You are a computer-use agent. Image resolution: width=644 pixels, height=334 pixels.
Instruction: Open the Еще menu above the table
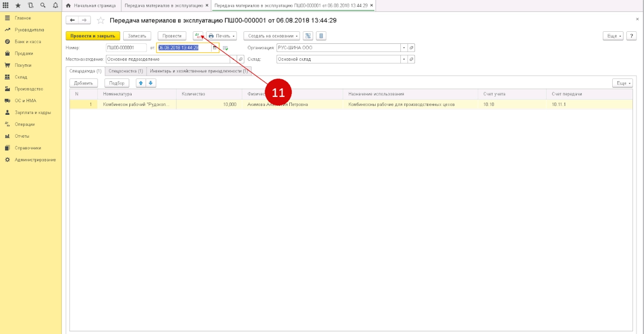623,83
